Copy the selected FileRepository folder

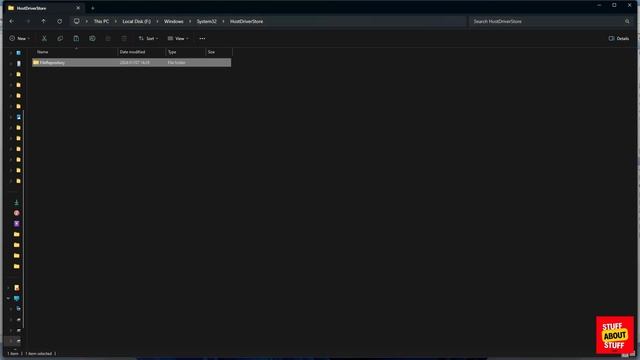[x=60, y=38]
